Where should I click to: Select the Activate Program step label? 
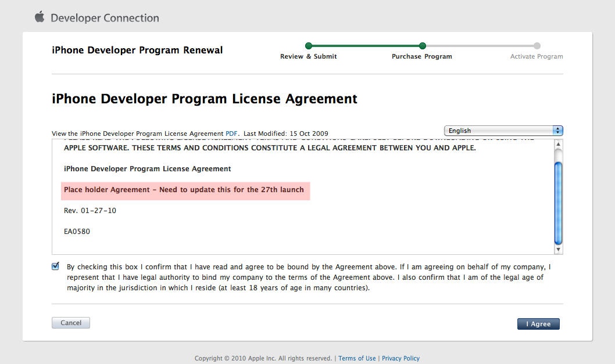(537, 56)
